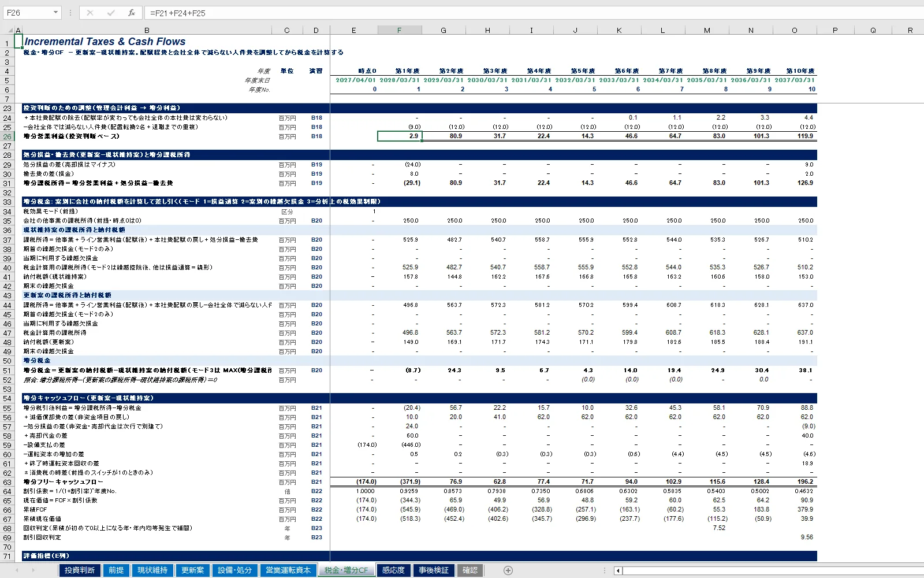Click the 9.56 discounted payback cell
This screenshot has width=924, height=578.
[795, 537]
